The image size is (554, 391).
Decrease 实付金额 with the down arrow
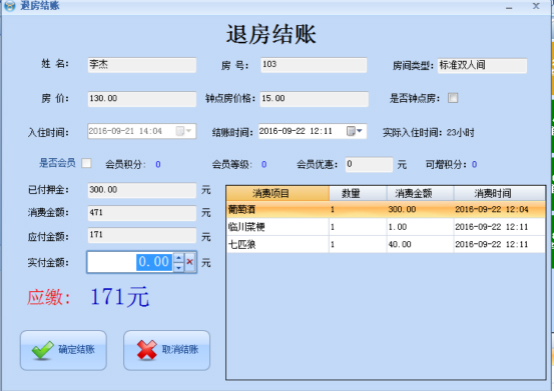(x=179, y=267)
